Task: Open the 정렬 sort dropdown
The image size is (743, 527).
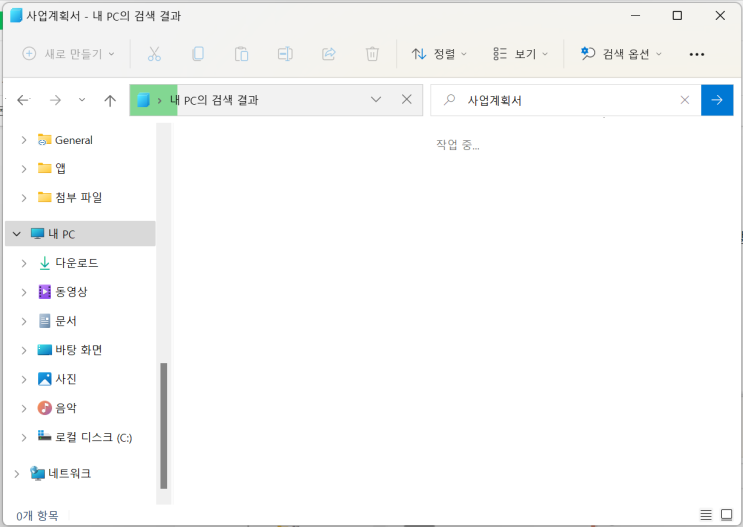Action: coord(439,54)
